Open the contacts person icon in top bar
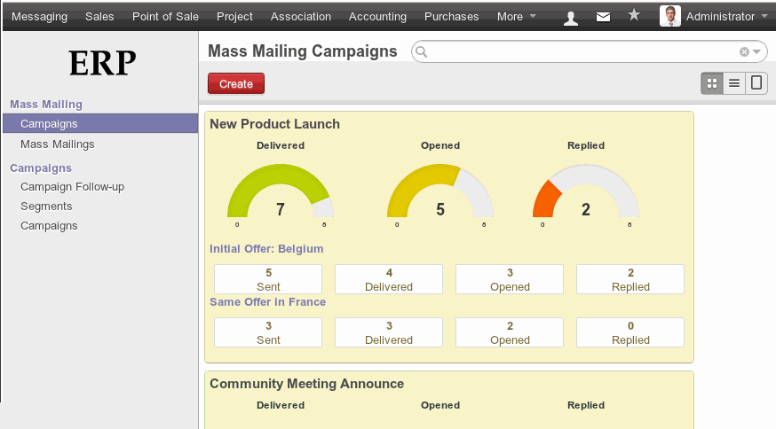Screen dimensions: 776x429 tap(571, 18)
